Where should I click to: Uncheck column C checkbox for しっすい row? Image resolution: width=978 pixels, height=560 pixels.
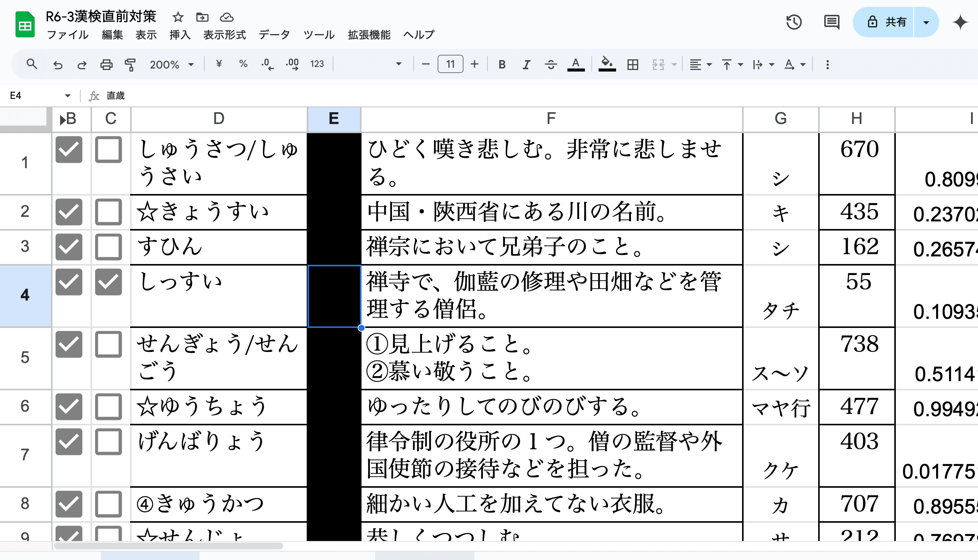[x=108, y=282]
